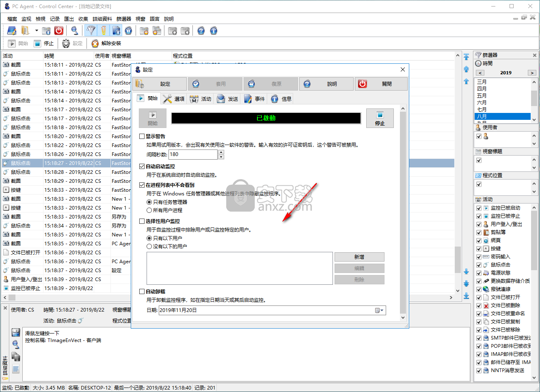540x392 pixels.
Task: Select 七月 in month list
Action: click(x=503, y=110)
